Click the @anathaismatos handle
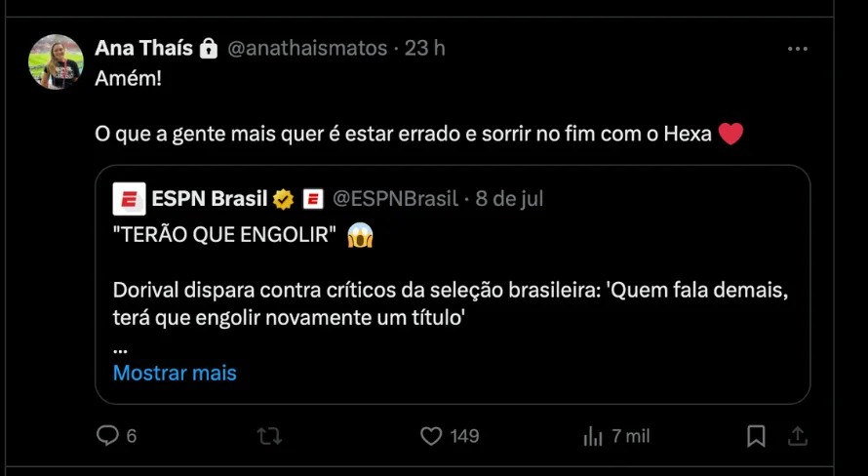Viewport: 868px width, 476px height. pyautogui.click(x=307, y=48)
